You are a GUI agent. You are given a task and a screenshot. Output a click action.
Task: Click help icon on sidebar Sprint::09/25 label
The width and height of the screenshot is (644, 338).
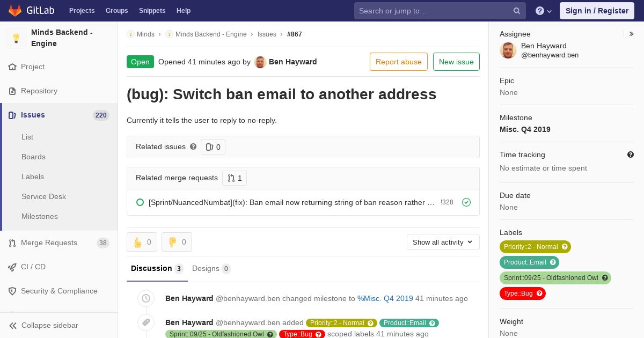[605, 278]
